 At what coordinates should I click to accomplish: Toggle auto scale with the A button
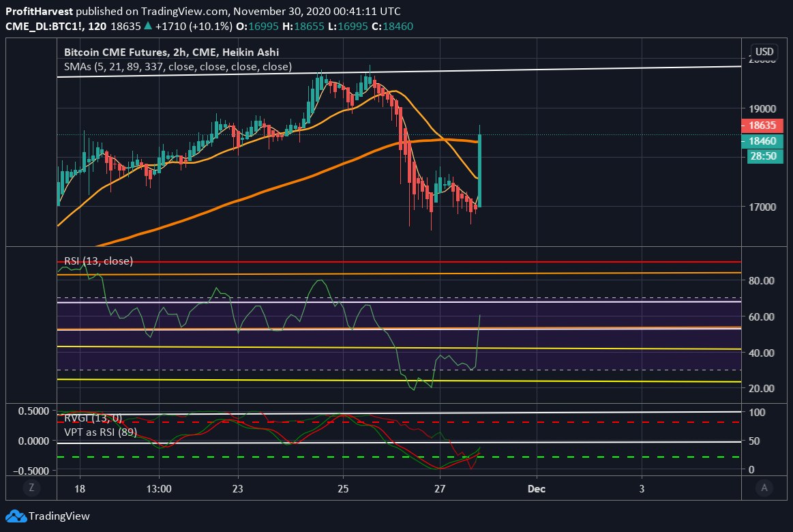[764, 488]
